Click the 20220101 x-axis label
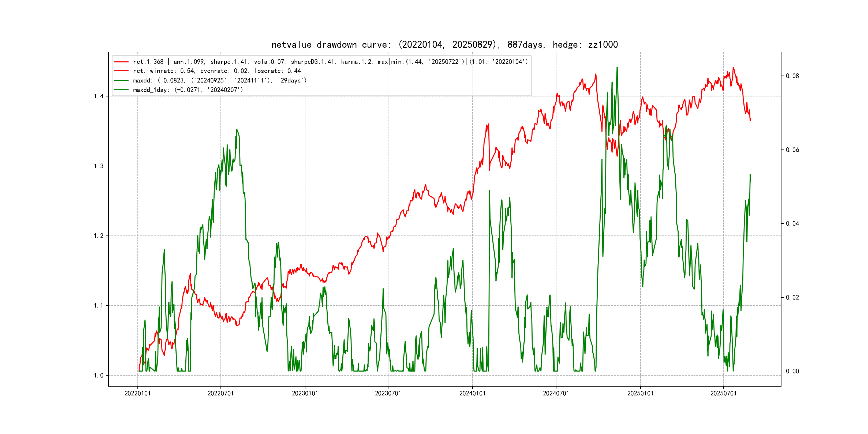 click(137, 393)
